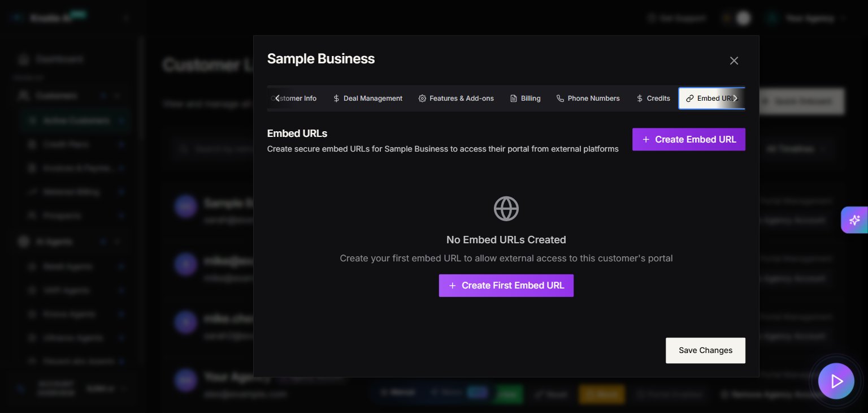Open the Credits tab
This screenshot has height=413, width=868.
653,98
